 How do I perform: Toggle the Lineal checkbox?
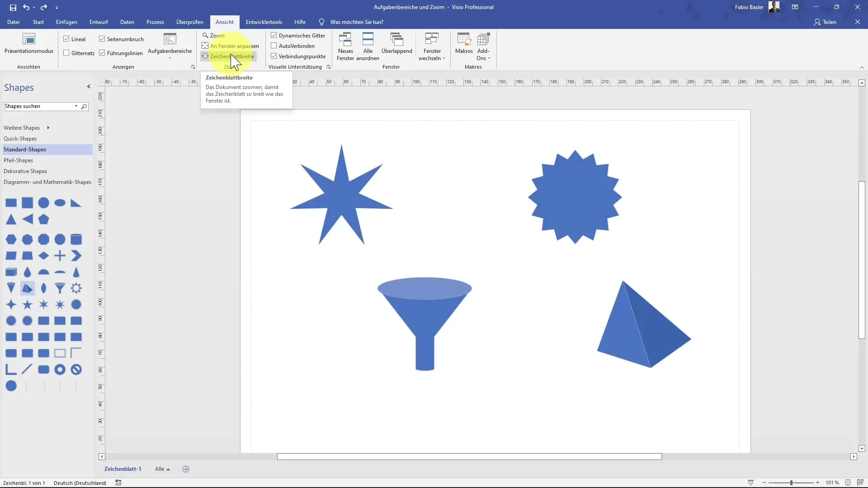tap(66, 39)
